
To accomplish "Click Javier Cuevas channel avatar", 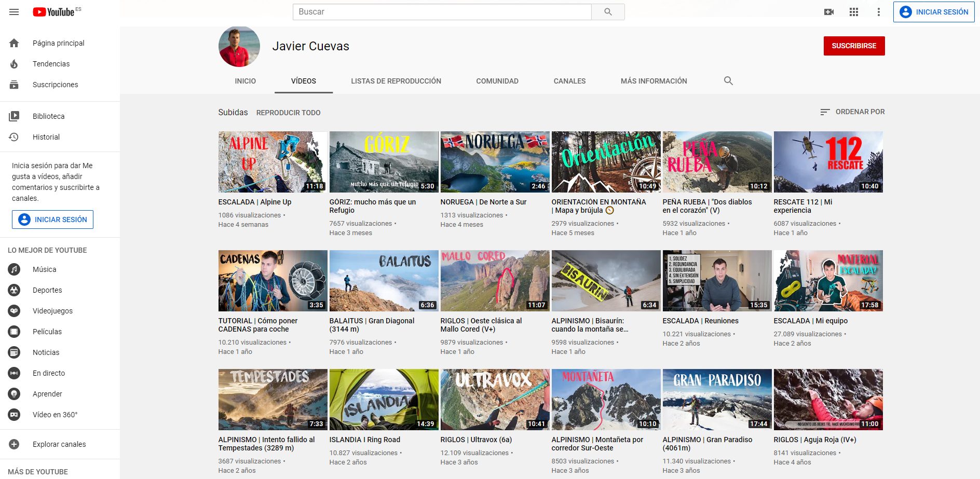I will pos(239,46).
